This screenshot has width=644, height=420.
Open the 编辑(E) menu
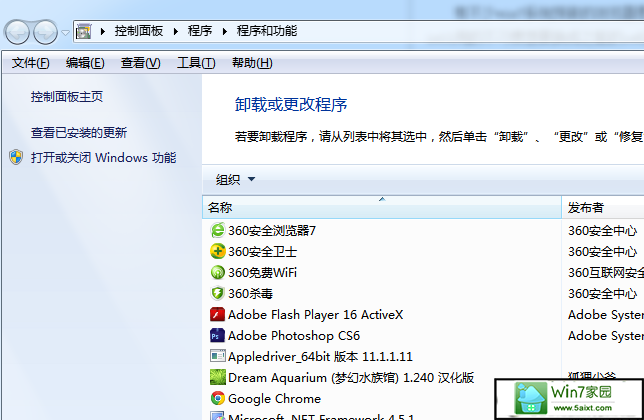click(85, 63)
